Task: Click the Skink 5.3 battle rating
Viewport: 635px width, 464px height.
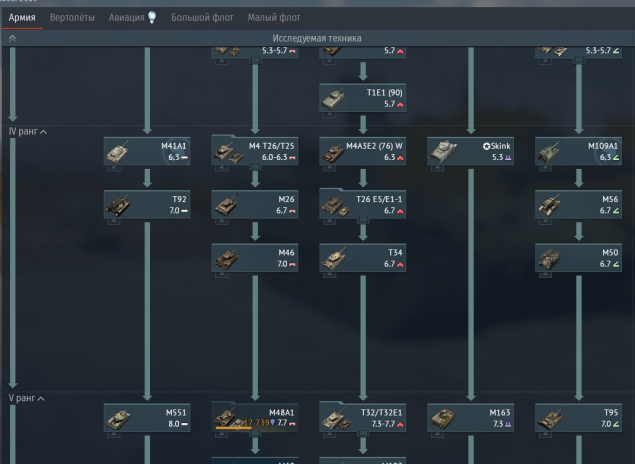Action: pos(497,158)
